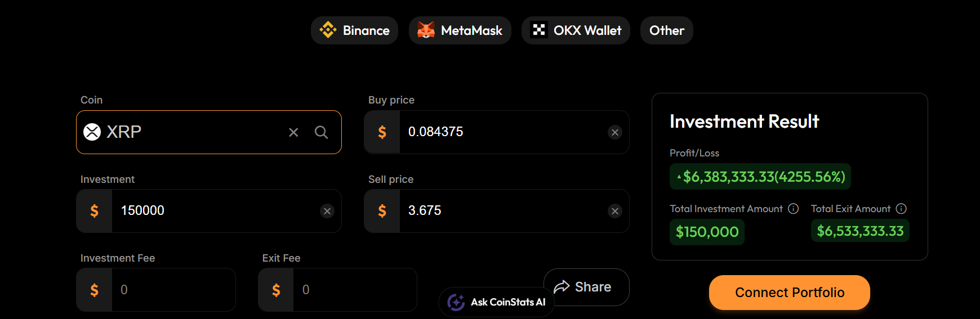Choose the OKX Wallet option
The image size is (980, 319).
tap(576, 30)
